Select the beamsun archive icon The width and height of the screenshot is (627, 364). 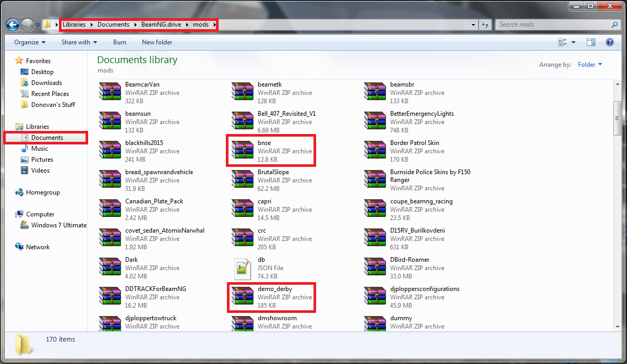(110, 120)
